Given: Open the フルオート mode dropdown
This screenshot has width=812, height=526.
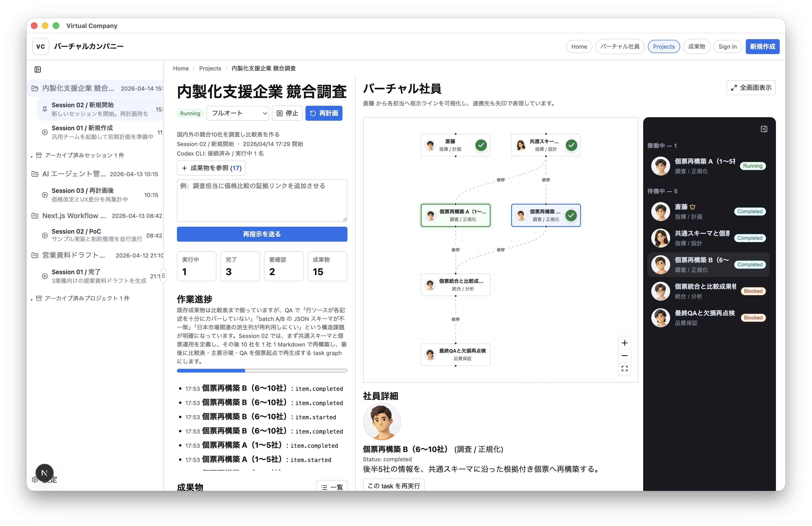Looking at the screenshot, I should (238, 113).
